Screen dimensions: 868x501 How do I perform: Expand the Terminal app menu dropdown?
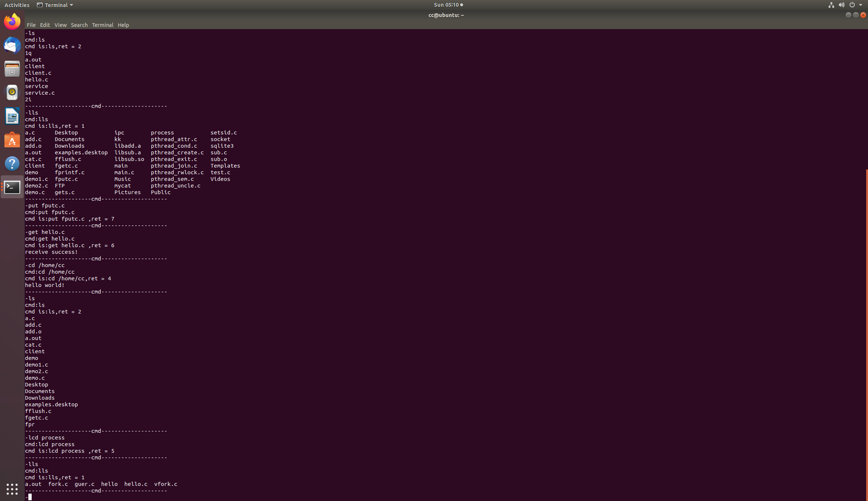click(x=55, y=5)
